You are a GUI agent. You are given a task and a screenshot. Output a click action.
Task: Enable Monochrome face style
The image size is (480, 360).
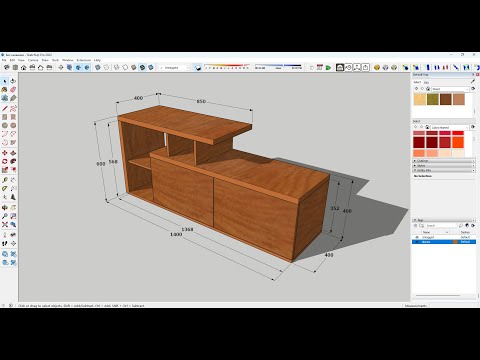click(151, 67)
